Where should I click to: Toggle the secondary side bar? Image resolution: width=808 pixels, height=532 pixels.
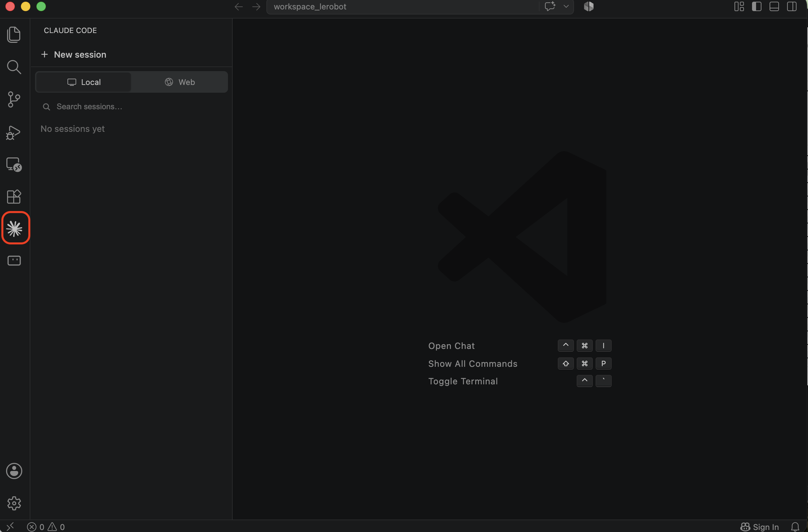792,6
